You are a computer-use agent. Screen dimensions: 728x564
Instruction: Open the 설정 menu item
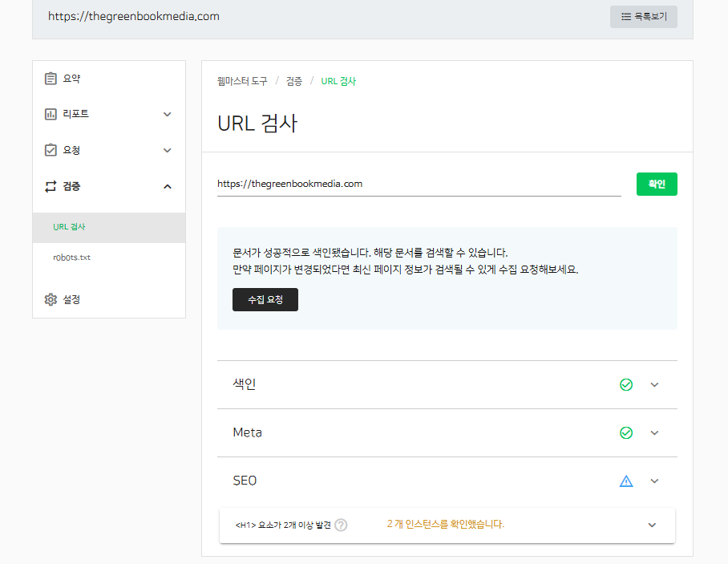[109, 300]
